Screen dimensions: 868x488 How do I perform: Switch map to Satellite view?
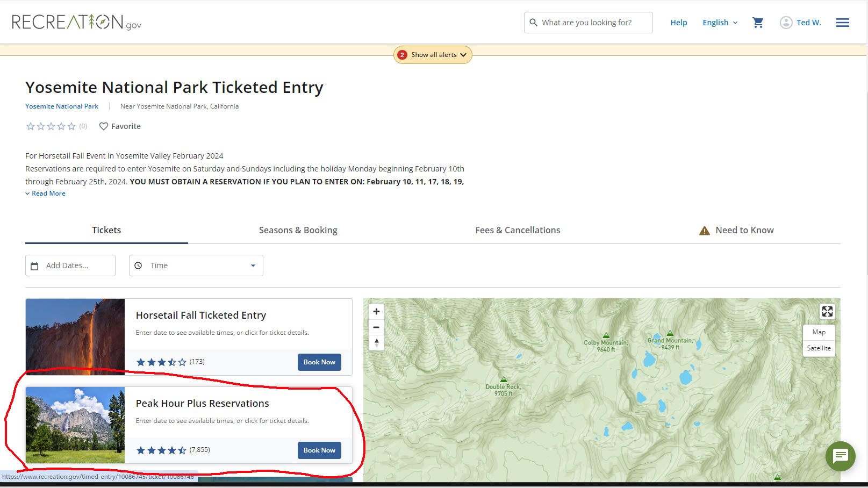[819, 348]
